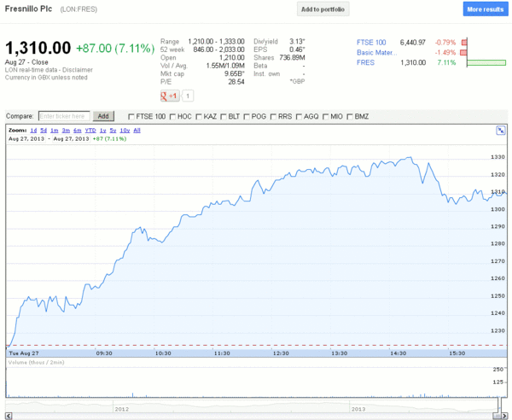Click the chart start date field
Image resolution: width=512 pixels, height=420 pixels.
(26, 139)
